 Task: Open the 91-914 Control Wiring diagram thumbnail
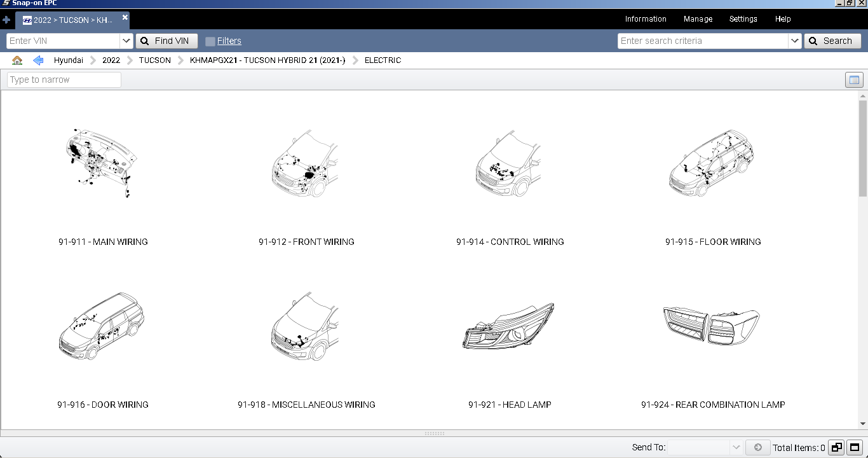pyautogui.click(x=510, y=162)
